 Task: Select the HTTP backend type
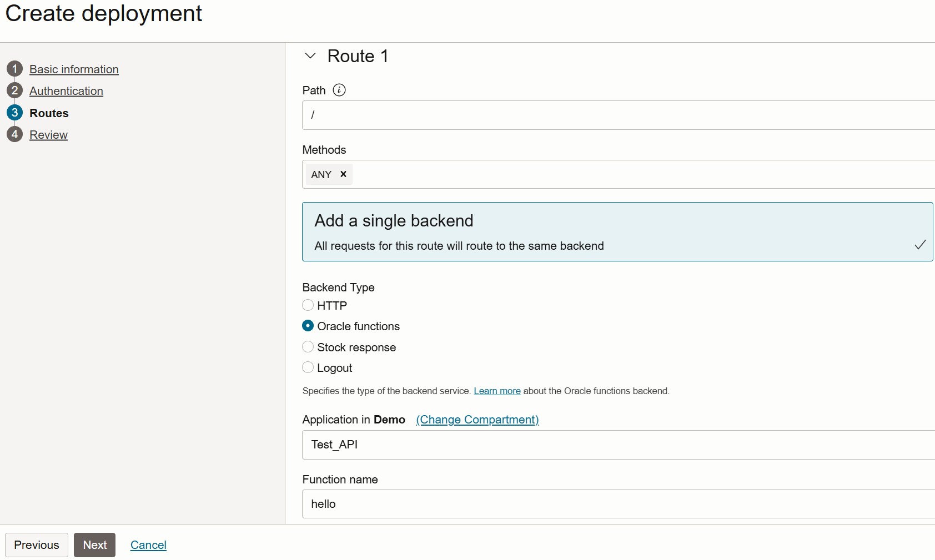coord(308,305)
